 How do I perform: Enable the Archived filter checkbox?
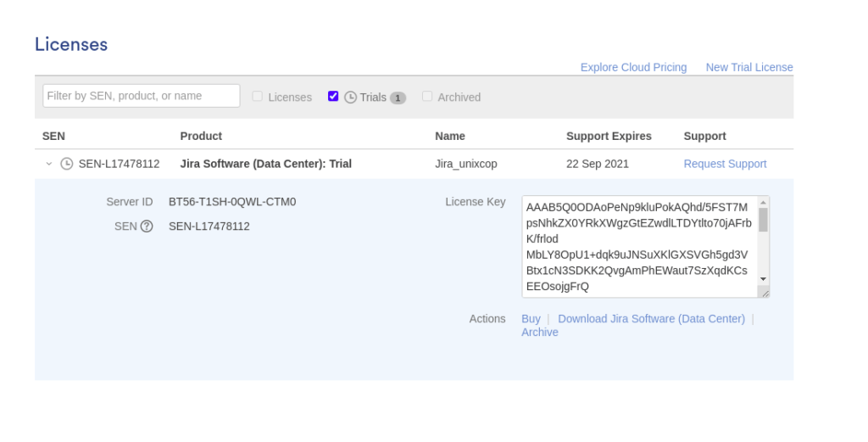(x=427, y=97)
